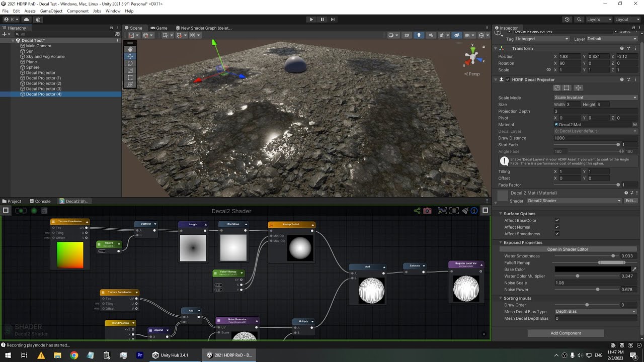
Task: Open Layers dropdown in top toolbar
Action: tap(598, 20)
